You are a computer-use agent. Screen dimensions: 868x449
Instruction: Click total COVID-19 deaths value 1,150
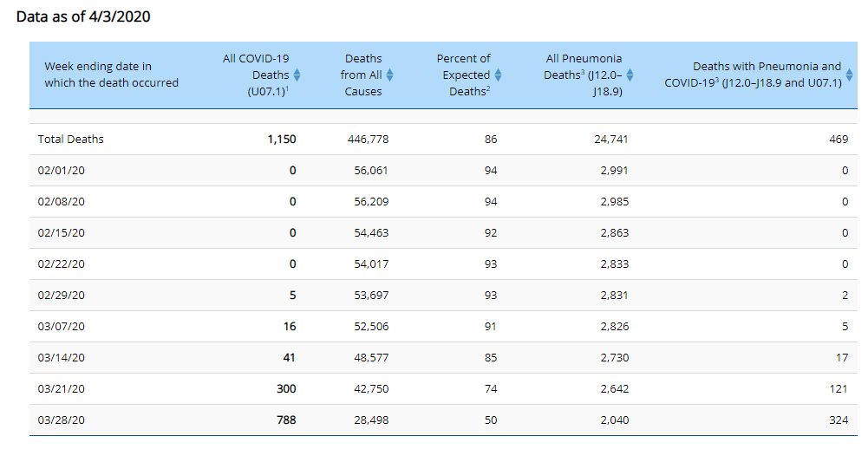pyautogui.click(x=282, y=139)
